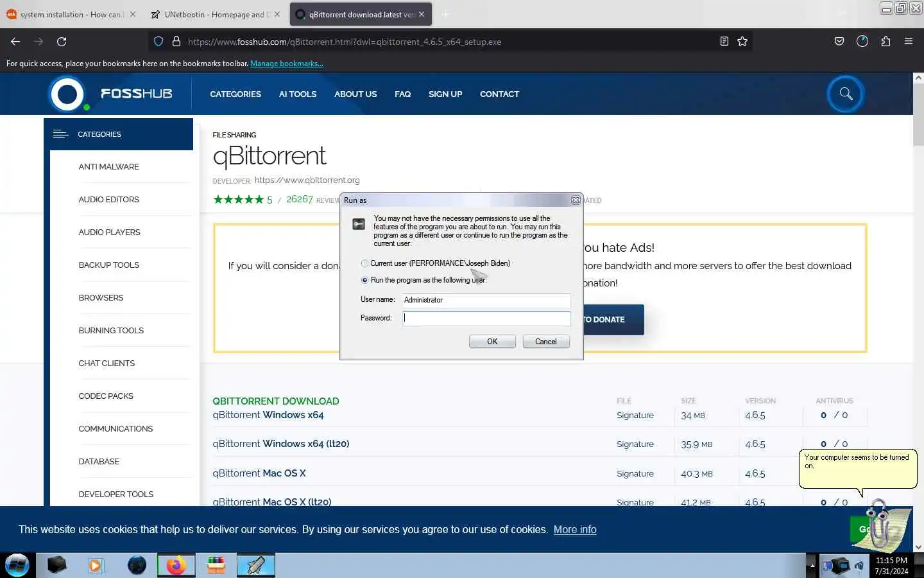The image size is (924, 578).
Task: Open BURNING TOOLS category
Action: 111,330
